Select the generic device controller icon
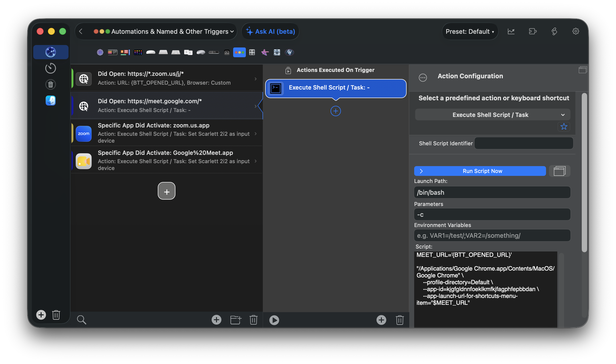 pos(277,52)
